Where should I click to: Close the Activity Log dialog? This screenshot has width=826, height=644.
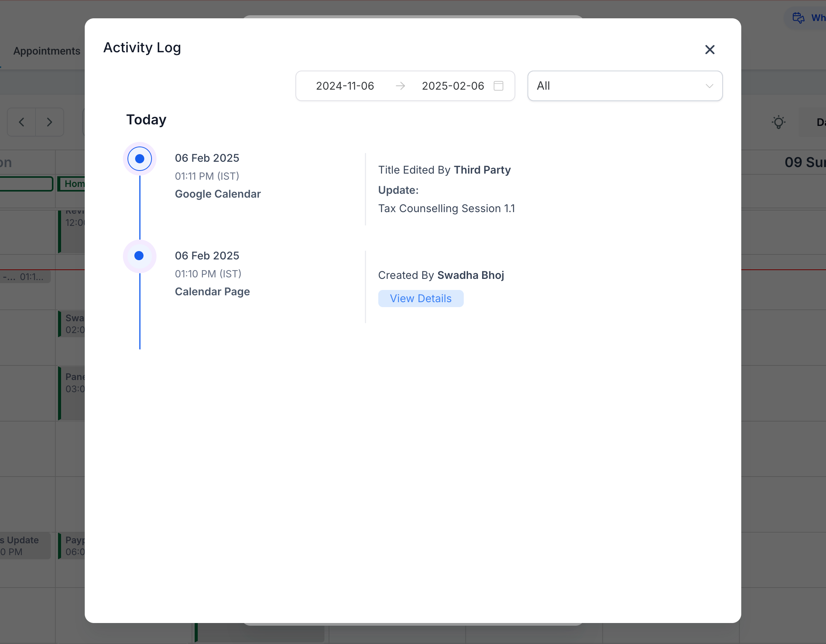click(x=710, y=50)
